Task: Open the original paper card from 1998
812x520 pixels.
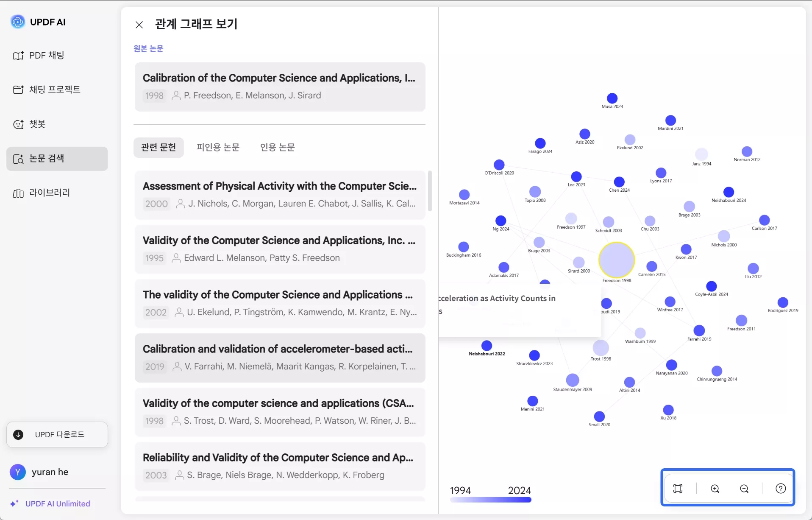Action: pos(280,87)
